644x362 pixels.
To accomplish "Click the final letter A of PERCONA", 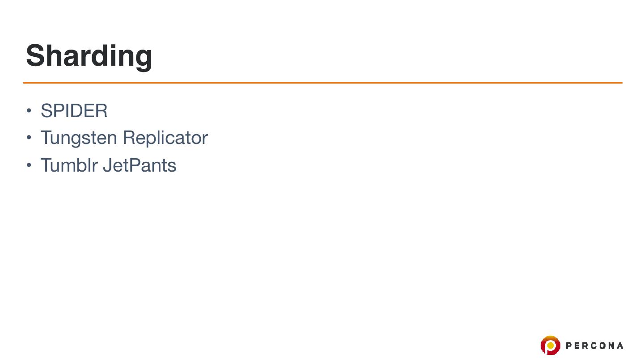I will pos(619,345).
